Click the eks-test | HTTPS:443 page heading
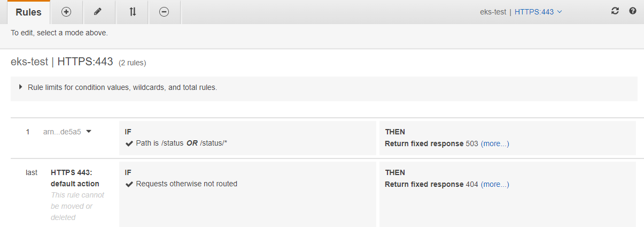The image size is (644, 227). pyautogui.click(x=62, y=62)
